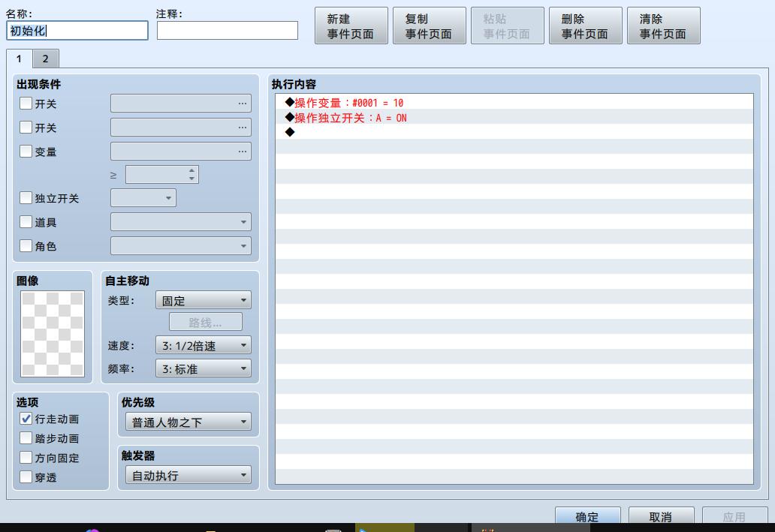Tick the 道具 condition checkbox
This screenshot has width=775, height=532.
(x=26, y=222)
